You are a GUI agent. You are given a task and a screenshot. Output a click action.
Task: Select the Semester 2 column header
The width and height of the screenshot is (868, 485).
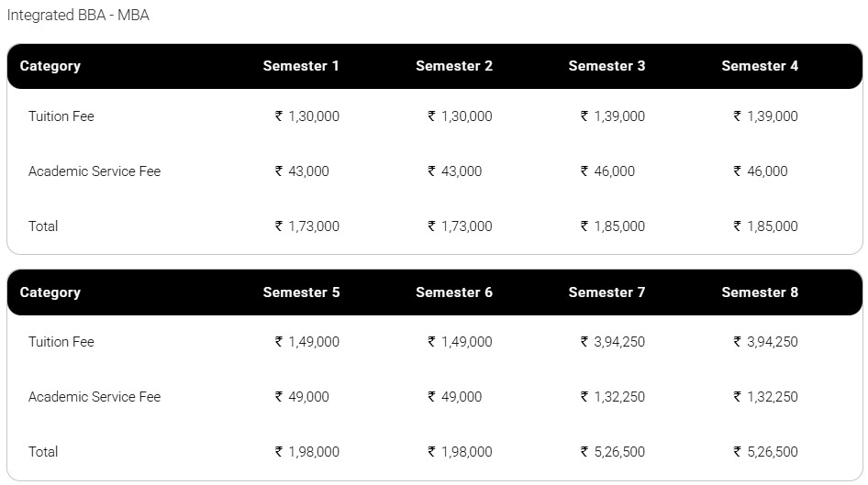click(454, 66)
